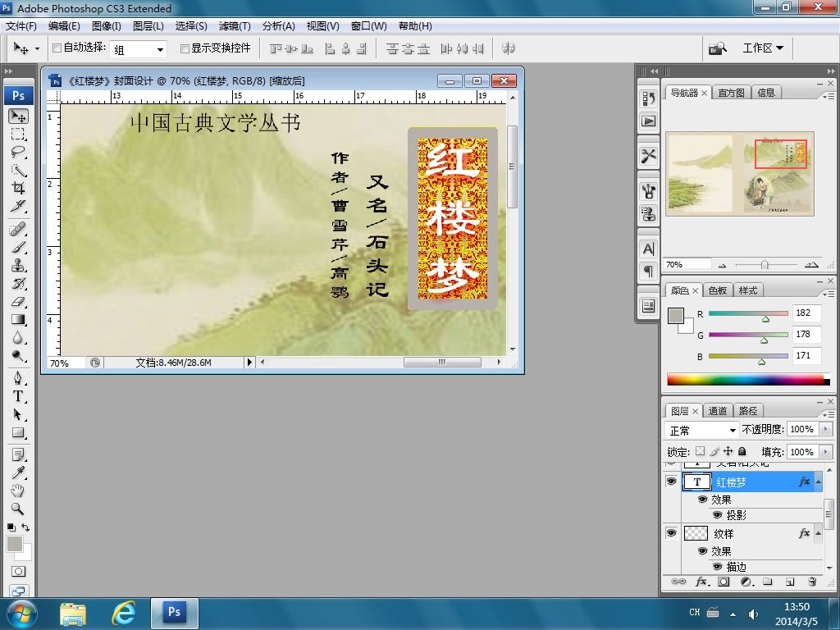This screenshot has height=630, width=840.
Task: Select the Rectangle shape tool
Action: 18,433
